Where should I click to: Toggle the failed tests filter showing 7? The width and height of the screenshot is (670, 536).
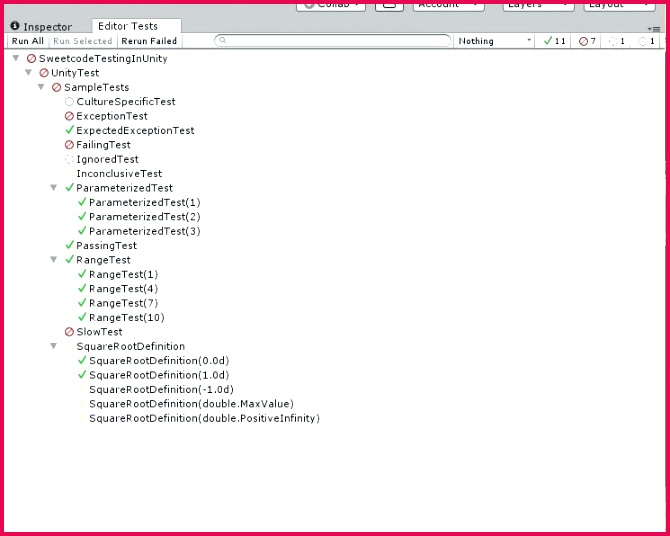pyautogui.click(x=586, y=41)
